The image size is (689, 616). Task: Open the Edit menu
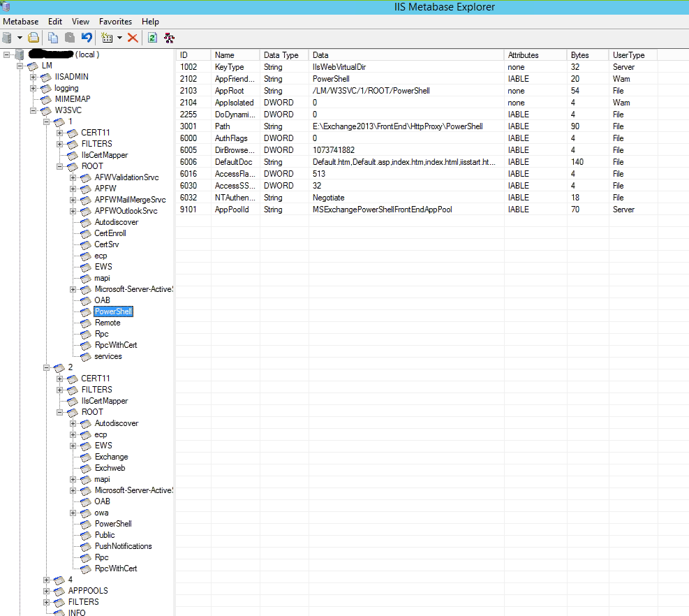(55, 22)
